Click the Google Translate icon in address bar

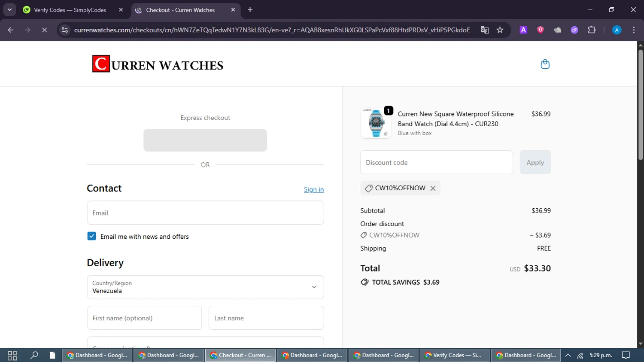click(x=485, y=30)
